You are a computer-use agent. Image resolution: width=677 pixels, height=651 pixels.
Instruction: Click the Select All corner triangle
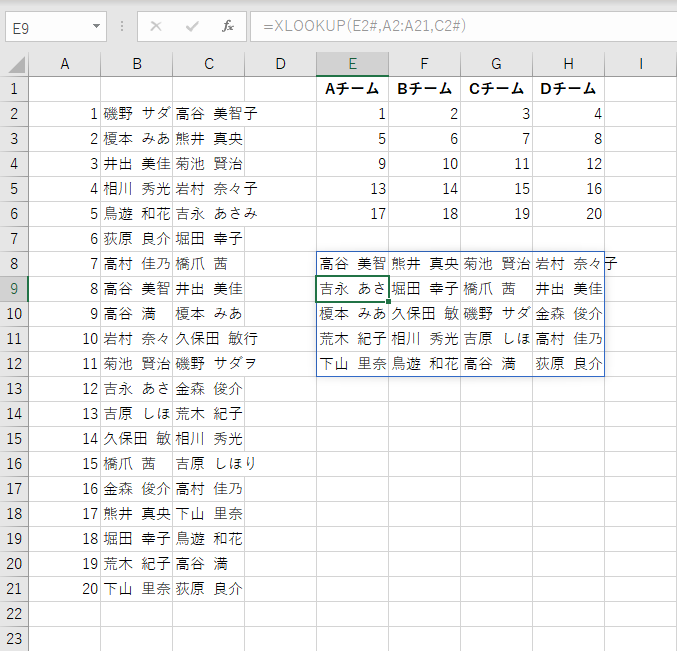[17, 65]
